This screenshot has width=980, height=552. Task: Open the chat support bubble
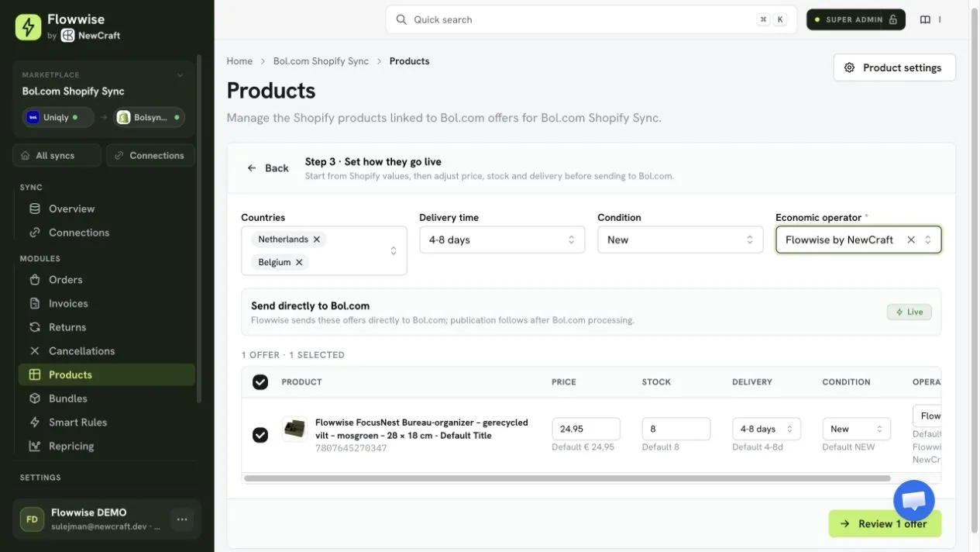click(x=914, y=500)
